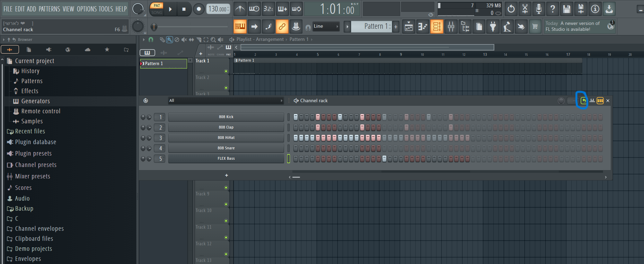Viewport: 644px width, 264px height.
Task: Open the TOOLS menu
Action: pyautogui.click(x=106, y=9)
